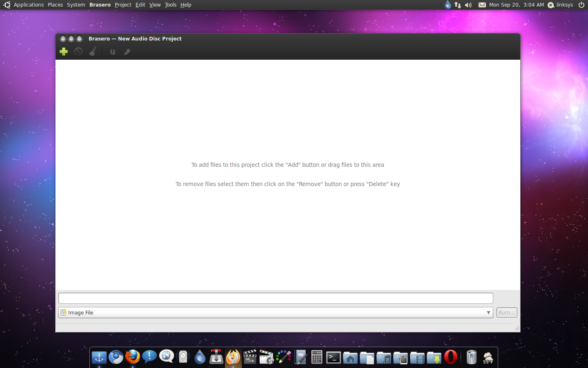Click the disc title input field
The image size is (588, 368).
[276, 298]
